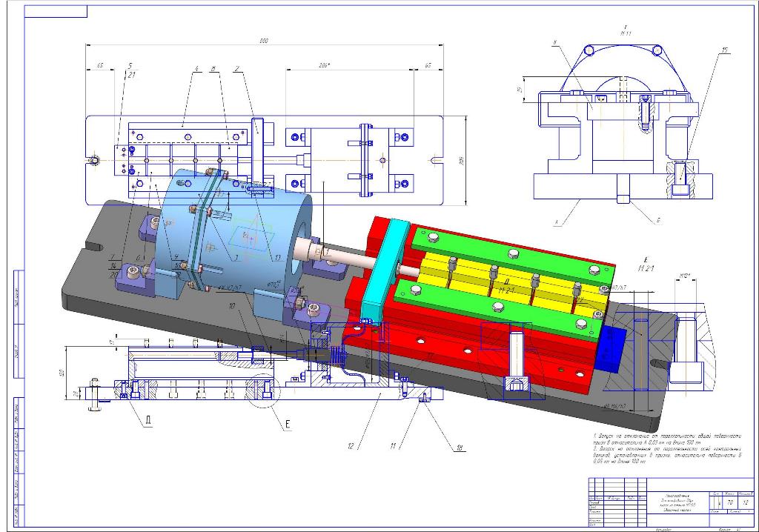Image resolution: width=759 pixels, height=532 pixels.
Task: Click the left roller circle in the section view
Action: coord(589,50)
